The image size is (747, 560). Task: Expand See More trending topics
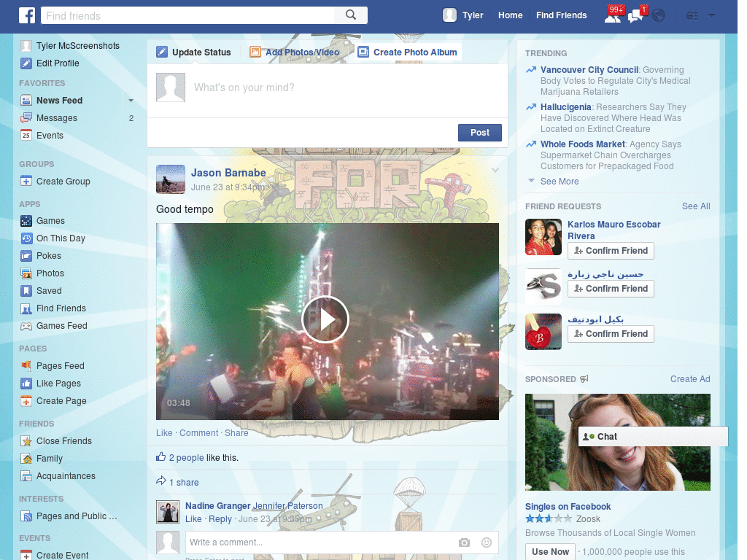pyautogui.click(x=560, y=182)
